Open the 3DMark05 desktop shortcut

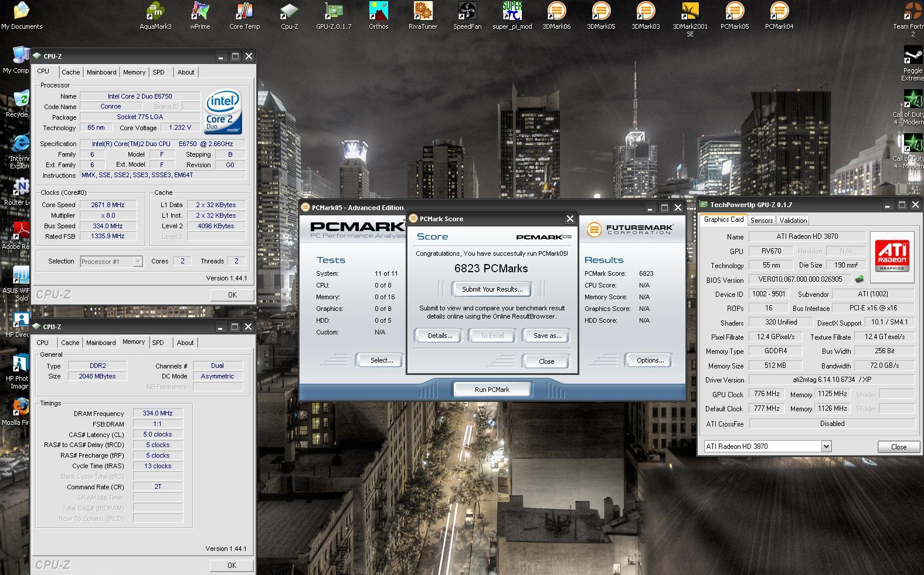coord(601,15)
